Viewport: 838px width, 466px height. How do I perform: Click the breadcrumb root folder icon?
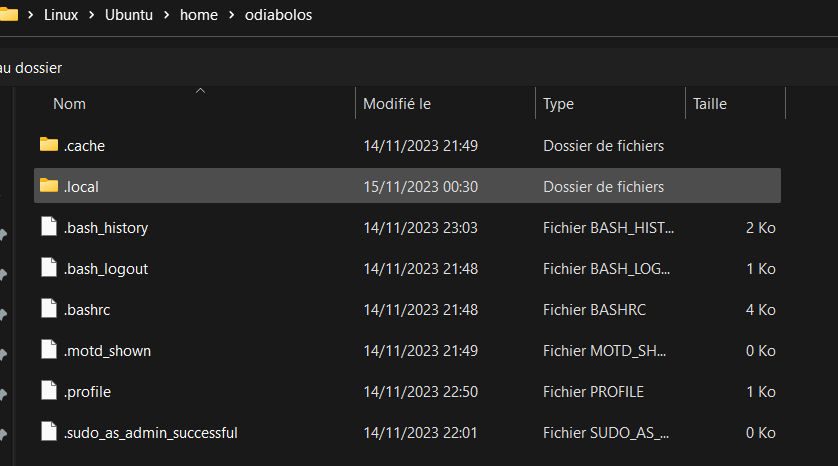9,14
